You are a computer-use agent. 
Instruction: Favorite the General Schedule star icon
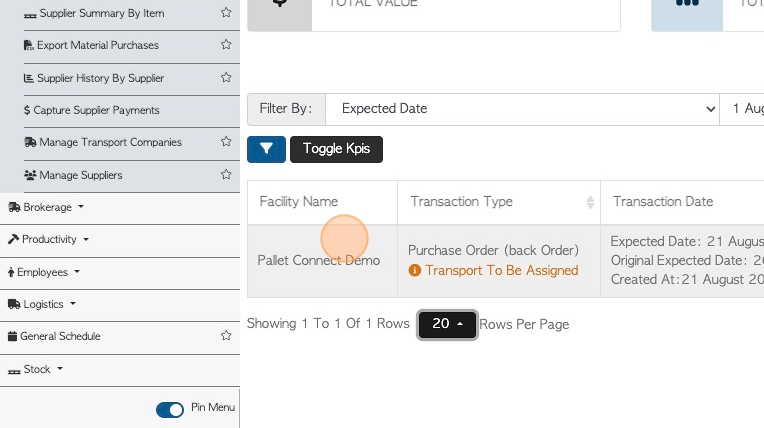point(226,335)
